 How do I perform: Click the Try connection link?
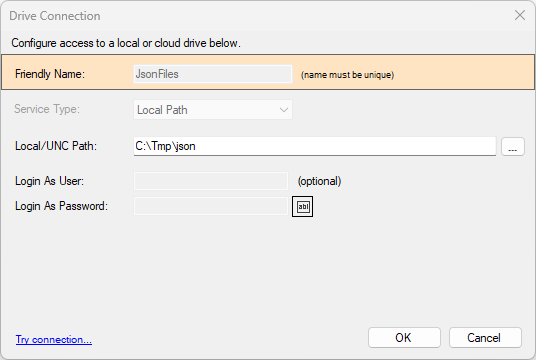pyautogui.click(x=54, y=339)
